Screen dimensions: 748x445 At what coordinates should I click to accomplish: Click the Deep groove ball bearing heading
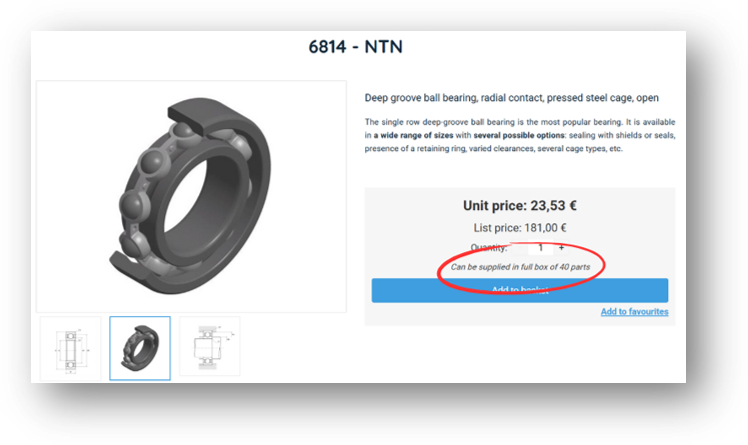(x=511, y=98)
